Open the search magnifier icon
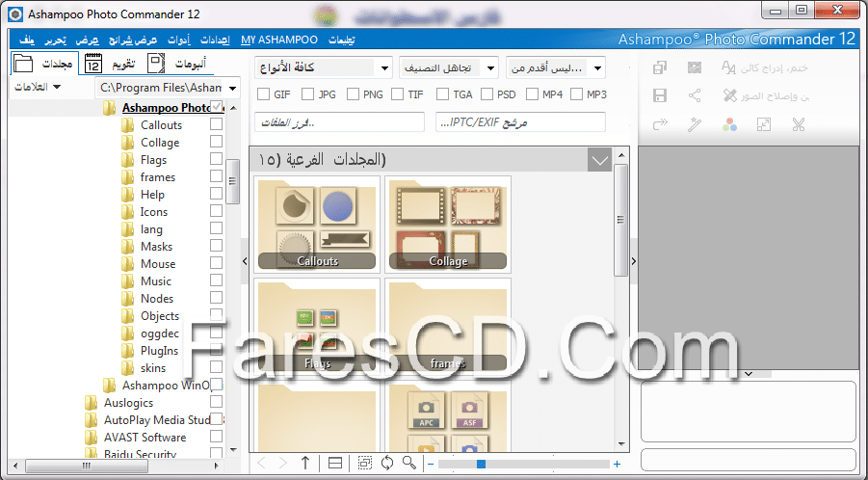 (x=409, y=463)
